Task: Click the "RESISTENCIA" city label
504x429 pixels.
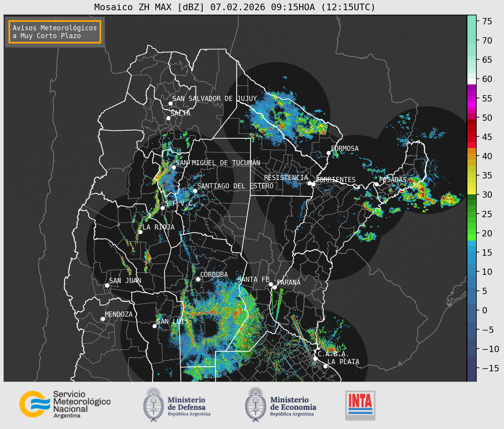Action: pos(286,178)
